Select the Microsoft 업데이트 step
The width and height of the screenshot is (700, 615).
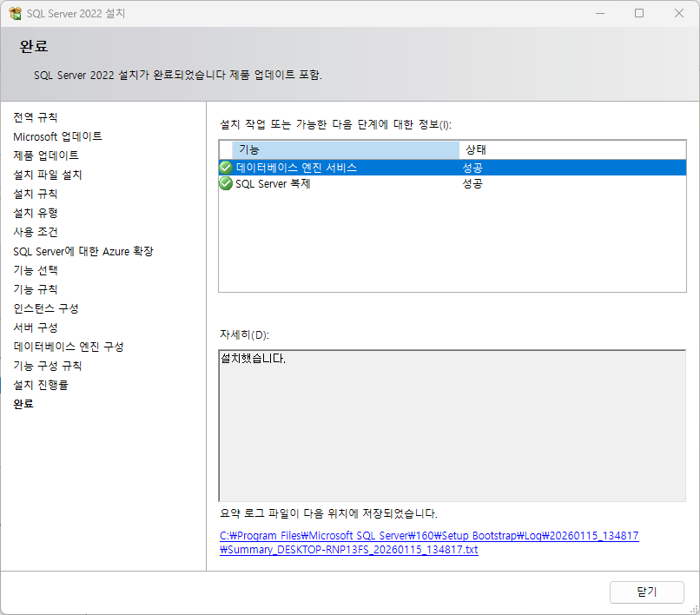click(57, 136)
